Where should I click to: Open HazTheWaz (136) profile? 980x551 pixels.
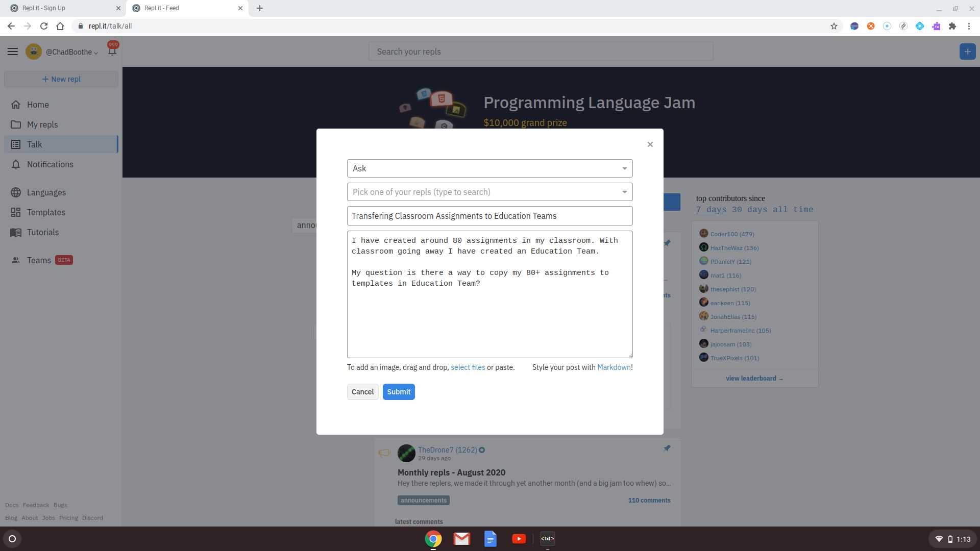pyautogui.click(x=734, y=248)
